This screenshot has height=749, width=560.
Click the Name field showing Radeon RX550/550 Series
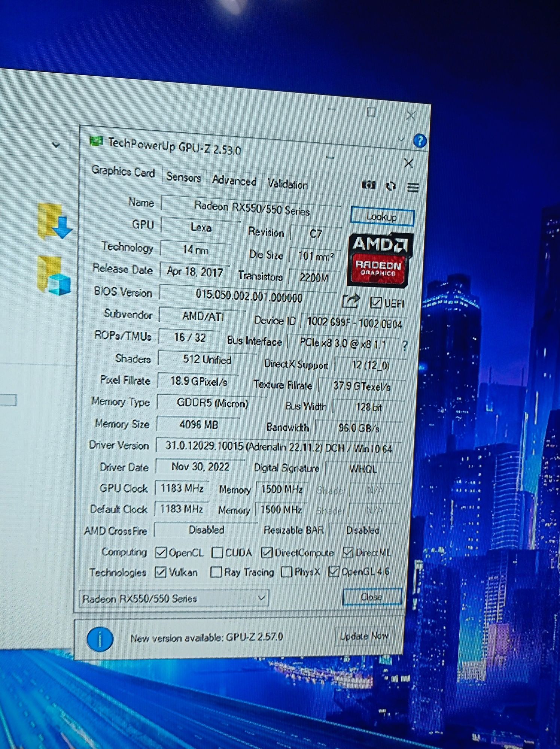251,207
